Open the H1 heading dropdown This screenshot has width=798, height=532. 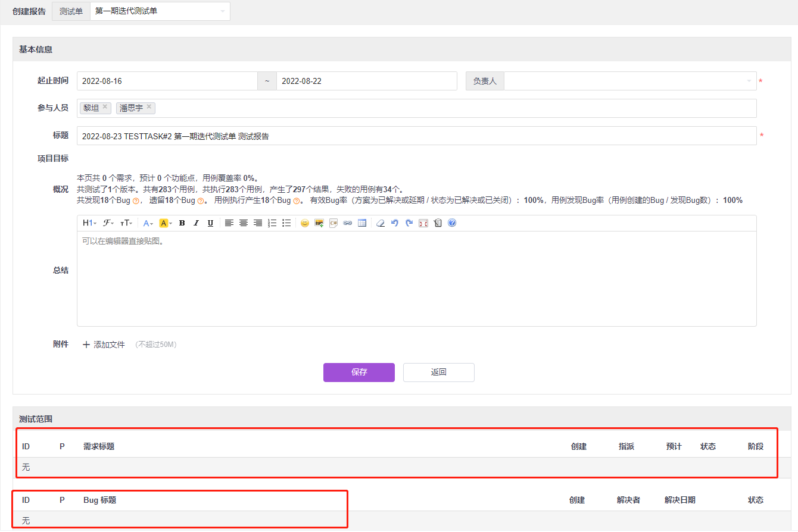(88, 223)
